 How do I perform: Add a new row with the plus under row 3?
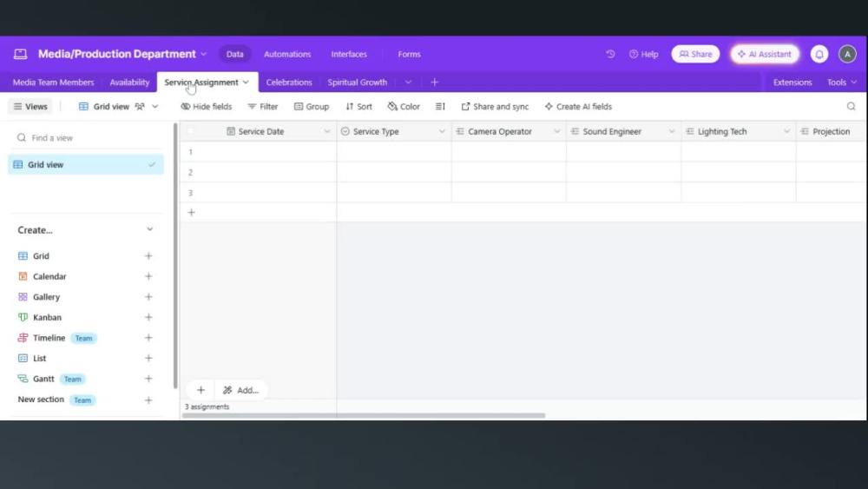tap(192, 212)
